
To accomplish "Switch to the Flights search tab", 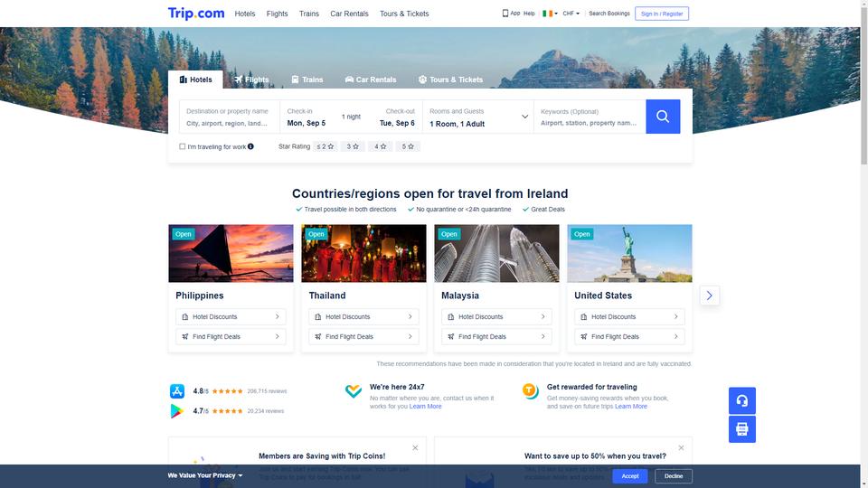I will pos(251,80).
